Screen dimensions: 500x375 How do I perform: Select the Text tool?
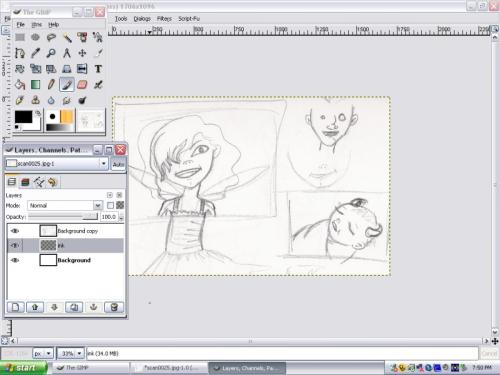(98, 69)
